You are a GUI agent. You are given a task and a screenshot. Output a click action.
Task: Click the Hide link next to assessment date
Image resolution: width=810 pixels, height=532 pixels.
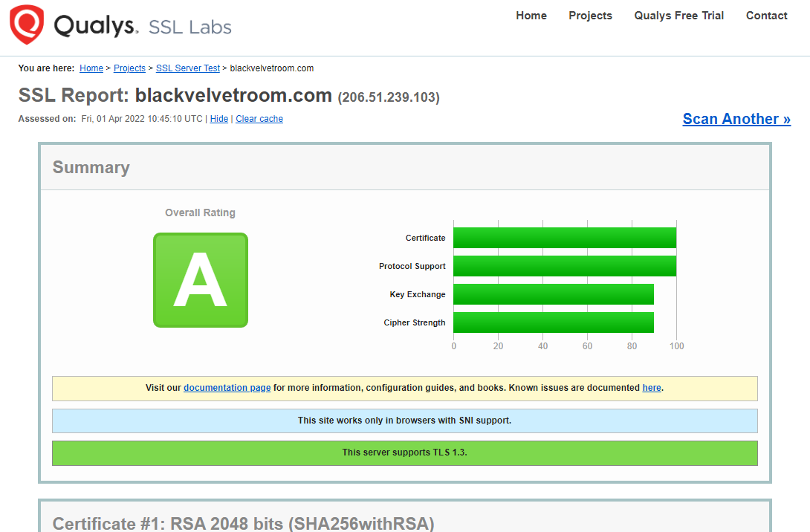(219, 119)
